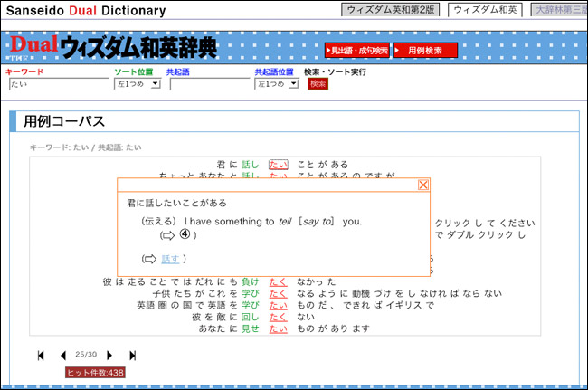Image resolution: width=588 pixels, height=390 pixels.
Task: Focus the 共起語 input field
Action: pos(210,84)
